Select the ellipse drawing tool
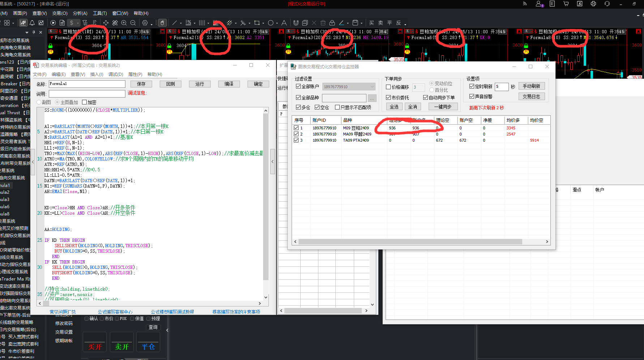 click(x=271, y=23)
